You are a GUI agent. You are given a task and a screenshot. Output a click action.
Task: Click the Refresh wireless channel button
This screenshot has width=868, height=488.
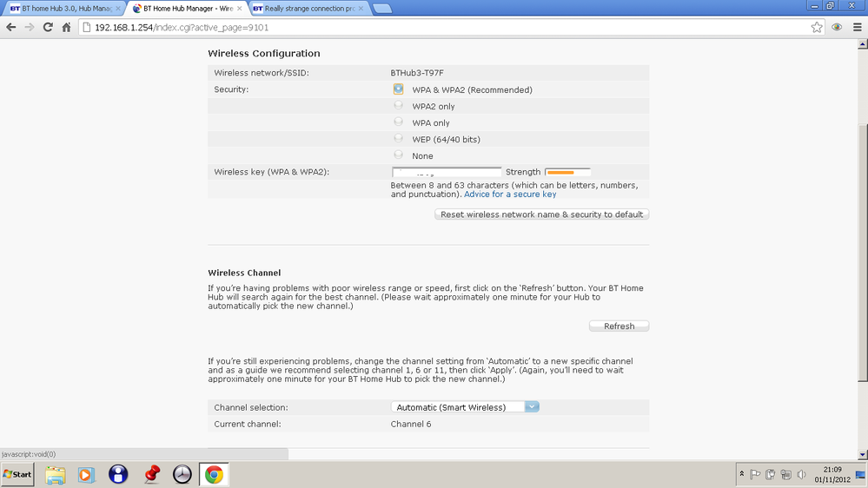(x=619, y=326)
